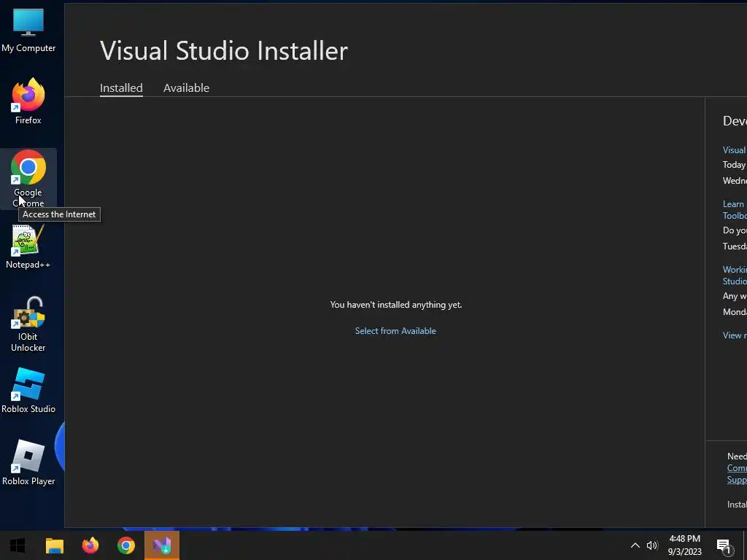Open the Windows Start menu
This screenshot has height=560, width=747.
point(18,545)
